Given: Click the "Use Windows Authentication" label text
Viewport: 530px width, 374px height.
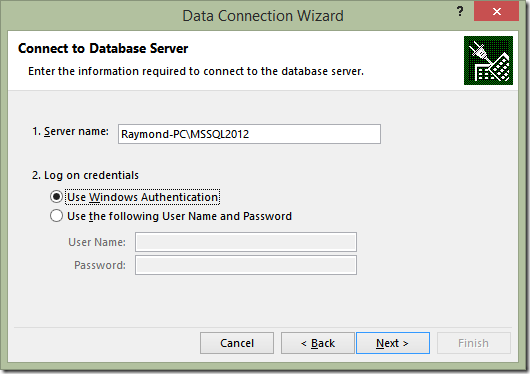Looking at the screenshot, I should pyautogui.click(x=143, y=197).
